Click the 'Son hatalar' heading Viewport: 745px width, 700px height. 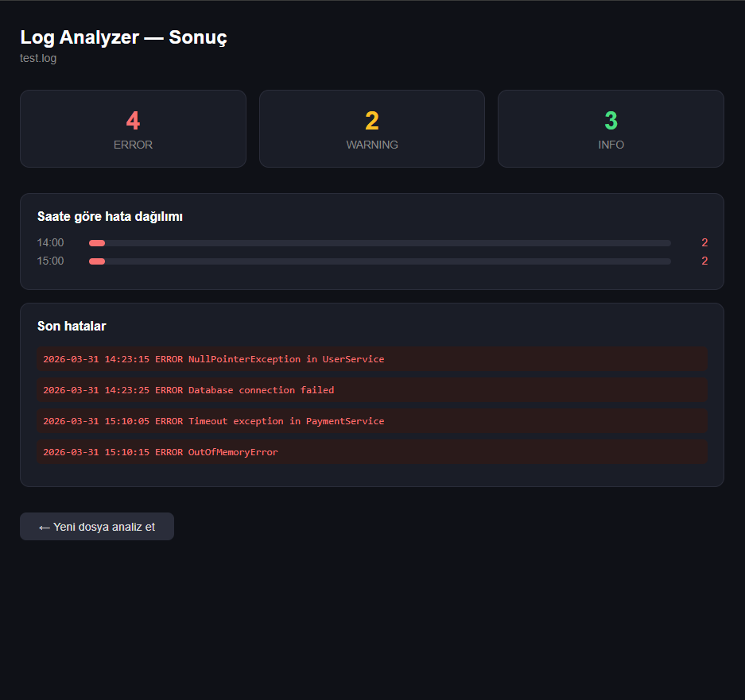pos(72,327)
